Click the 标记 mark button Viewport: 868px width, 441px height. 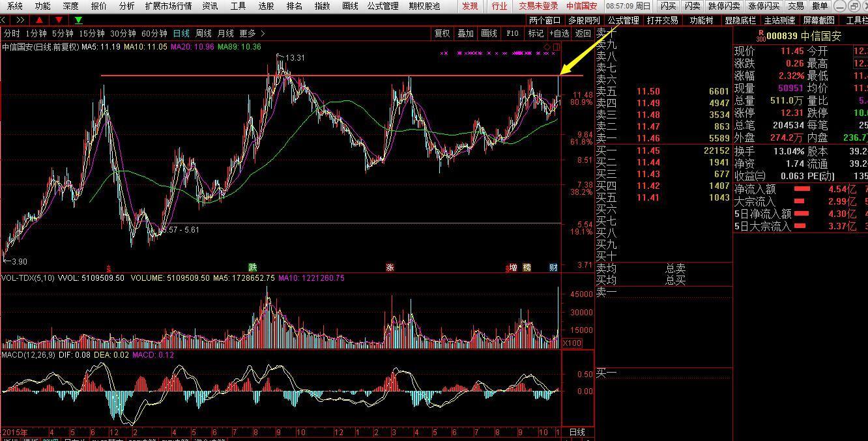click(536, 33)
